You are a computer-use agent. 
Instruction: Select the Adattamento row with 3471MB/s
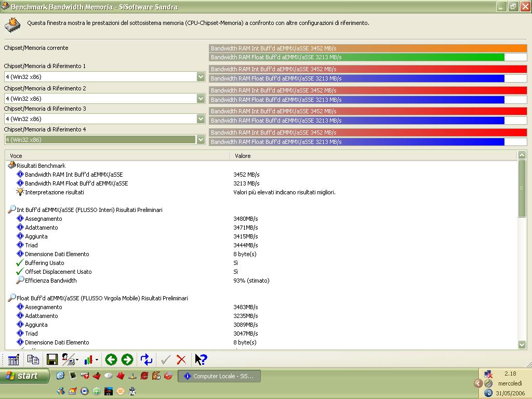click(42, 228)
